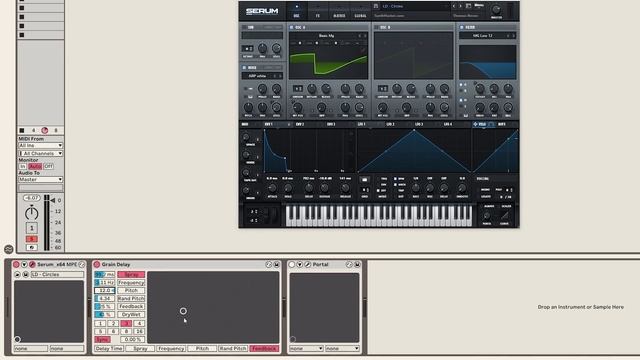This screenshot has height=360, width=640.
Task: Toggle the Serum device activator button
Action: click(x=16, y=264)
